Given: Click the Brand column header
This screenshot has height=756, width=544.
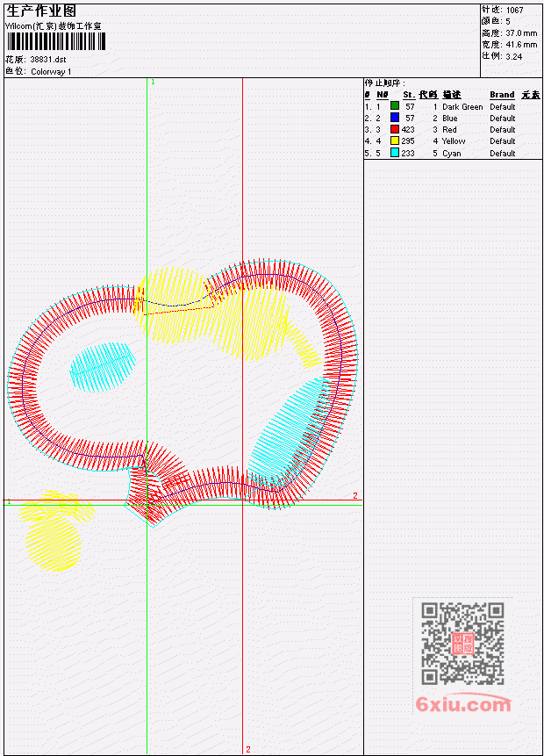Looking at the screenshot, I should (502, 95).
